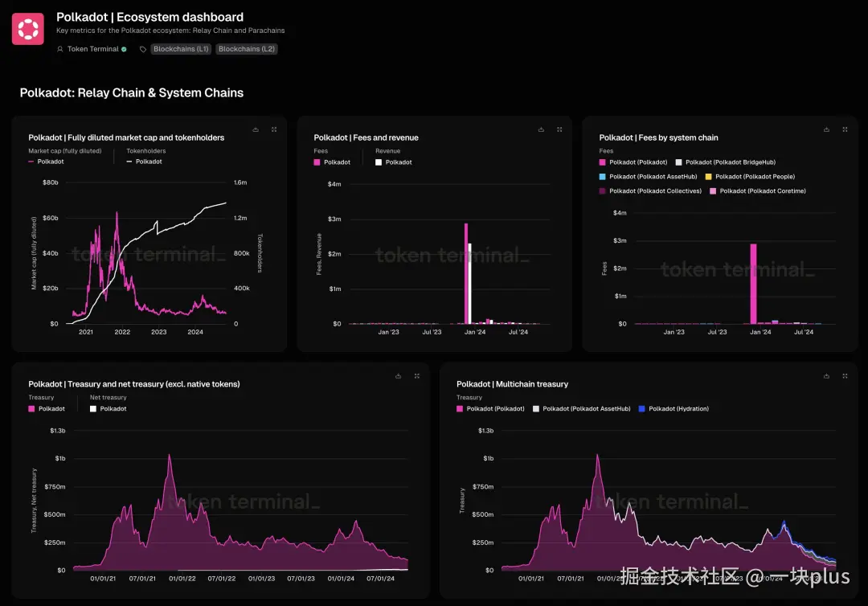The image size is (868, 606).
Task: Click the Polkadot: Relay Chain & System Chains heading
Action: pos(132,93)
